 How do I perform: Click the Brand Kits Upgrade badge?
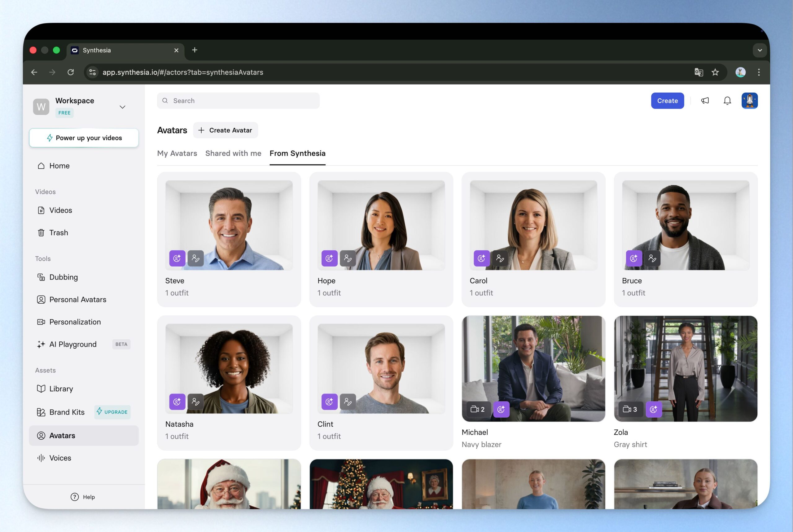[x=112, y=412]
